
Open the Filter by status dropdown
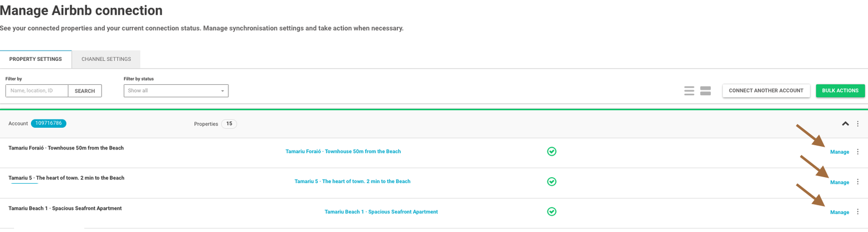click(176, 91)
